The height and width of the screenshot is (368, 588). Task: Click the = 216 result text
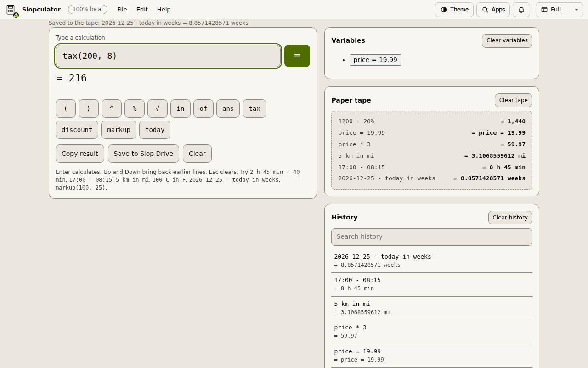72,78
